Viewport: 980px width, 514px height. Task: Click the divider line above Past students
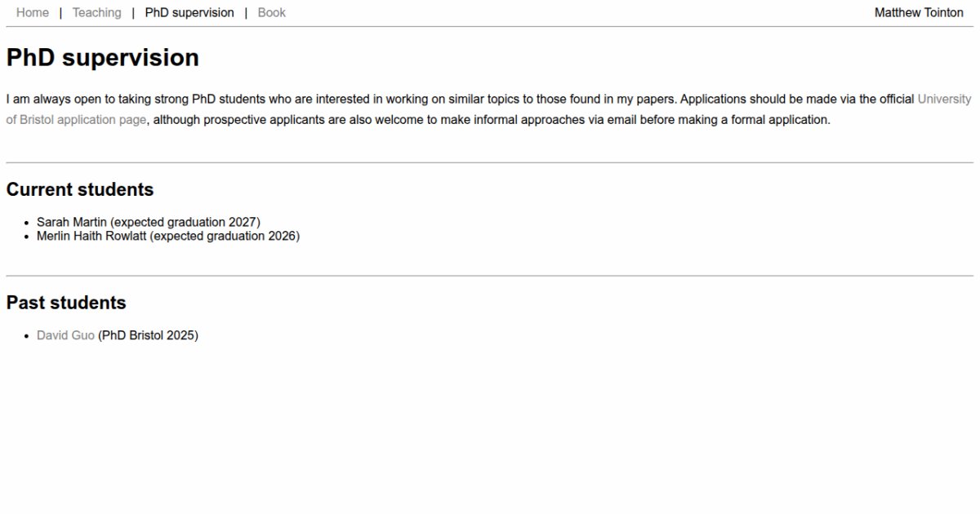(490, 277)
